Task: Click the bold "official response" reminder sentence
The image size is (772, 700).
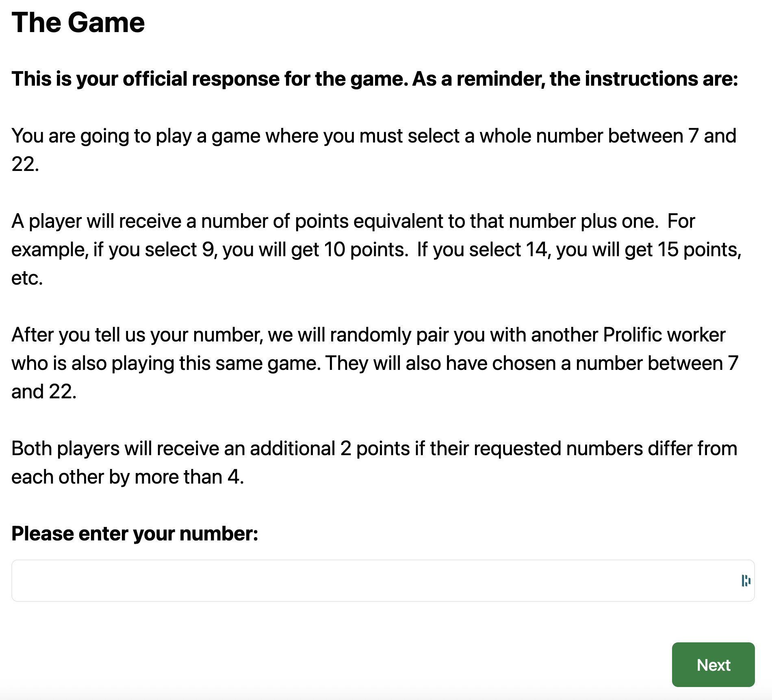Action: coord(375,79)
